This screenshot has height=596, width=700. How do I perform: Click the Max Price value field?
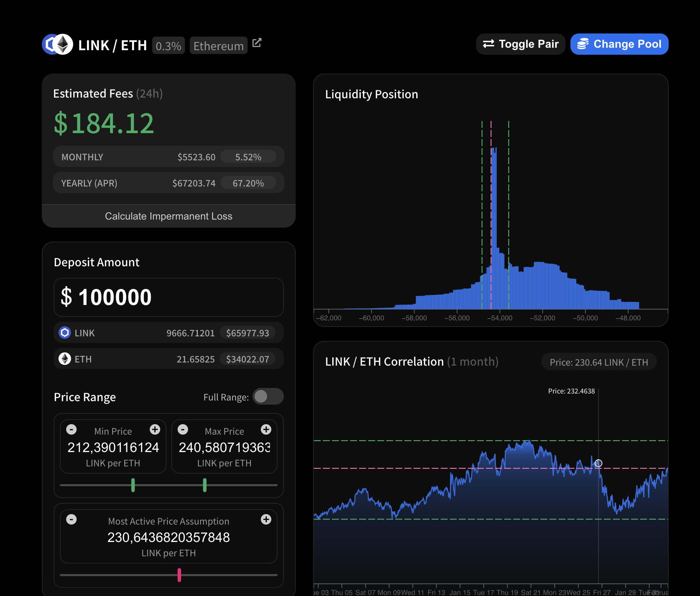(224, 448)
